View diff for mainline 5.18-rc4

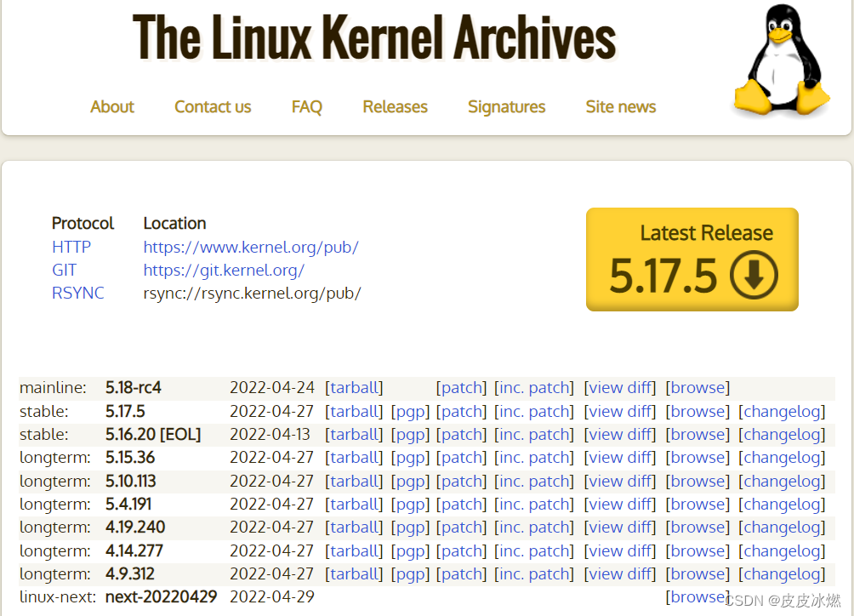(620, 388)
